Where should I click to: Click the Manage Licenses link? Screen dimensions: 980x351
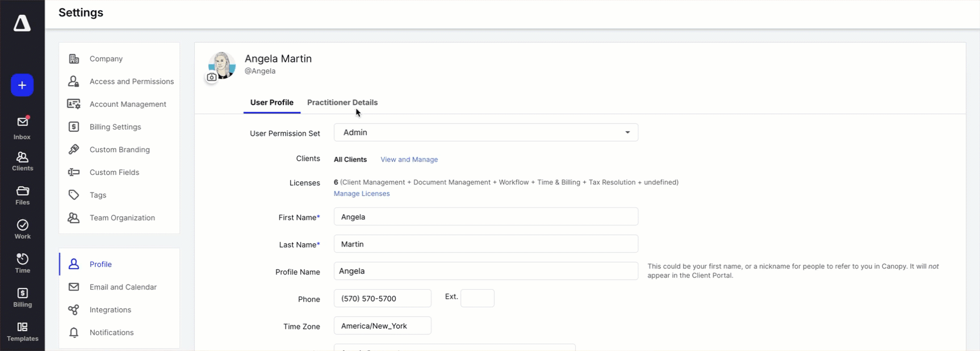tap(362, 194)
